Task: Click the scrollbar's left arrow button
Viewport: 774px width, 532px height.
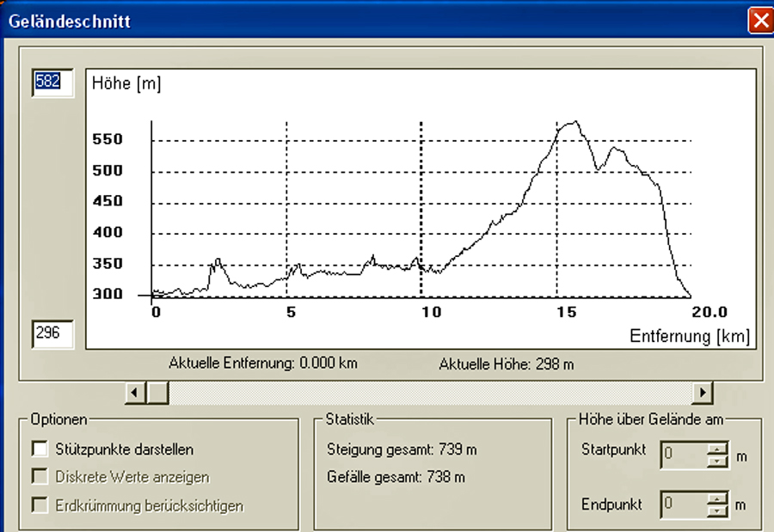Action: [134, 393]
